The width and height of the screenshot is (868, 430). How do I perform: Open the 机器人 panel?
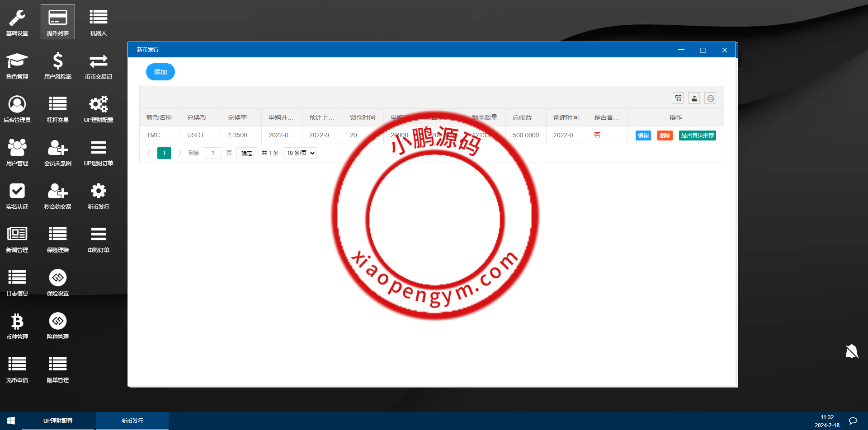[98, 21]
